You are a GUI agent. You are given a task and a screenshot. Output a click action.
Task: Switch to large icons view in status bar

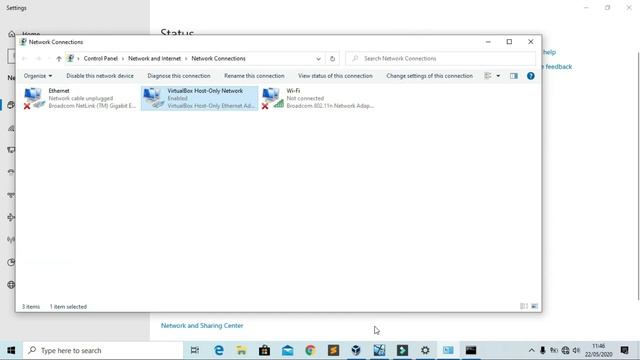click(534, 306)
